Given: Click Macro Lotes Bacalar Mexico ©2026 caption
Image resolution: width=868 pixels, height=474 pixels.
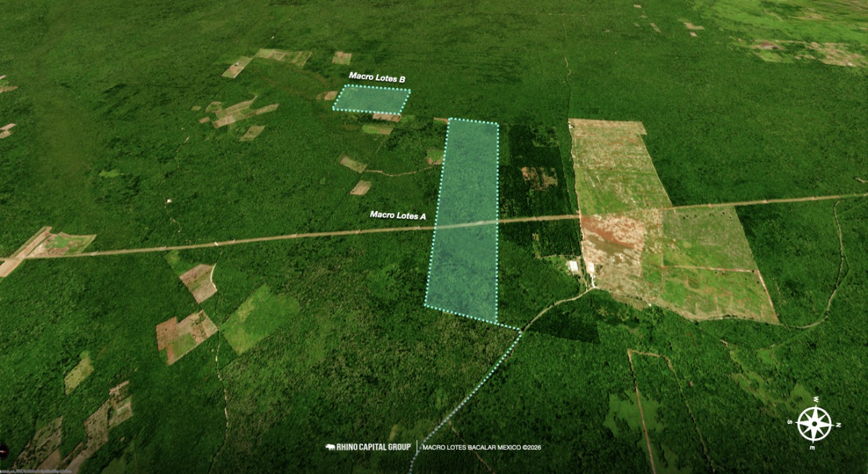Looking at the screenshot, I should click(482, 447).
